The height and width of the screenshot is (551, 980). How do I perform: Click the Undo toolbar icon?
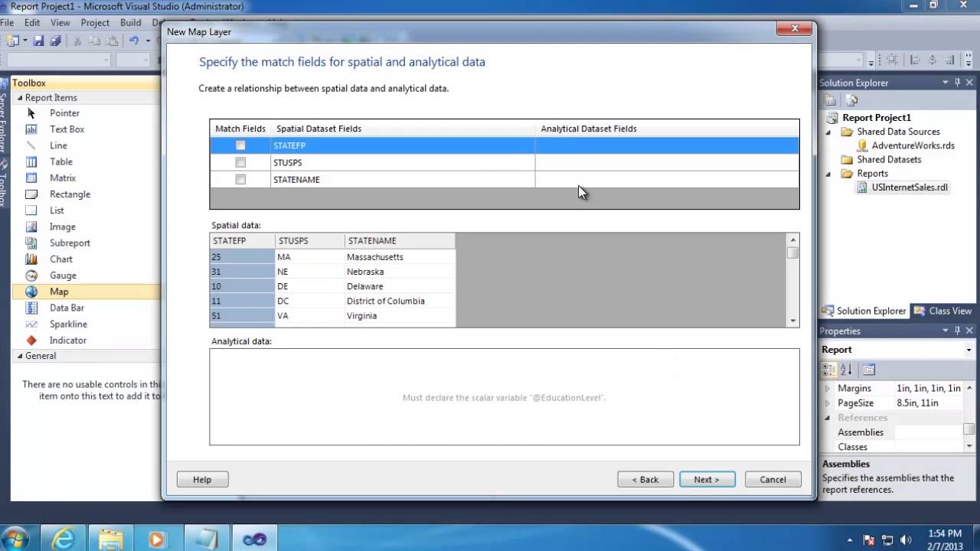click(134, 41)
